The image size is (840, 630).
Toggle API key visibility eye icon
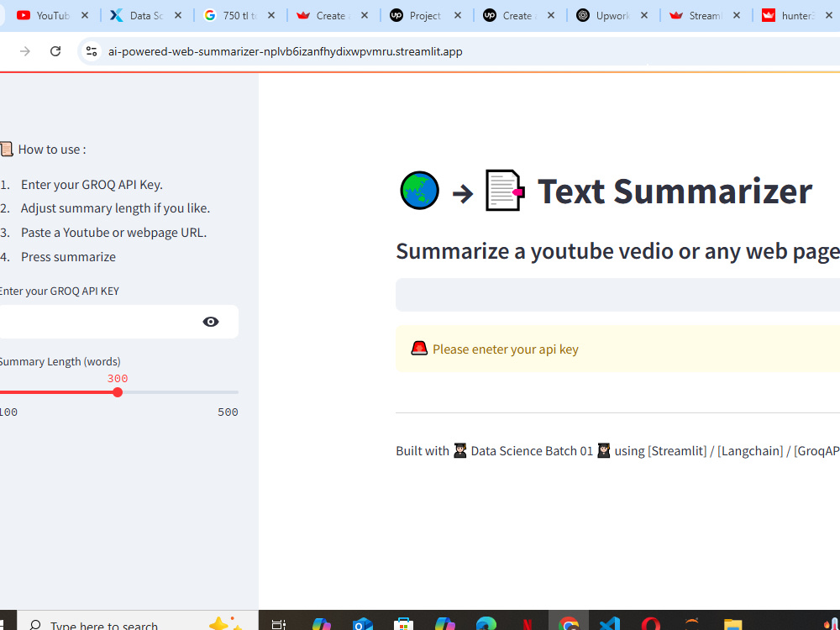point(211,322)
